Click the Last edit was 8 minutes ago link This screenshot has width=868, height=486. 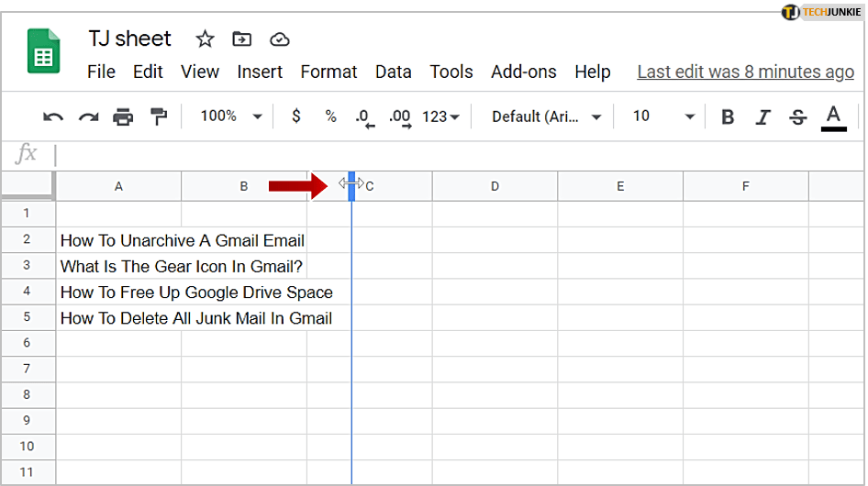pos(745,72)
